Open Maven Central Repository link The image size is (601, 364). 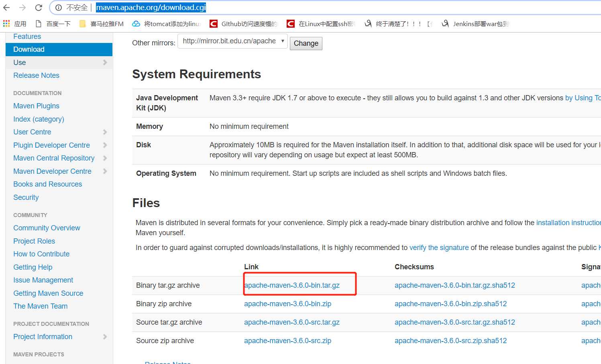[54, 158]
